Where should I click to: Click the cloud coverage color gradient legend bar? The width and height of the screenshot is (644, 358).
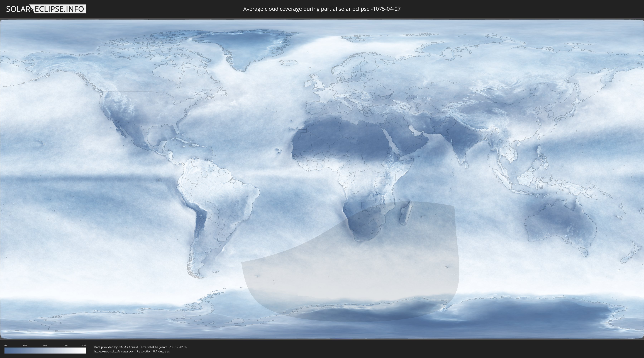tap(45, 350)
